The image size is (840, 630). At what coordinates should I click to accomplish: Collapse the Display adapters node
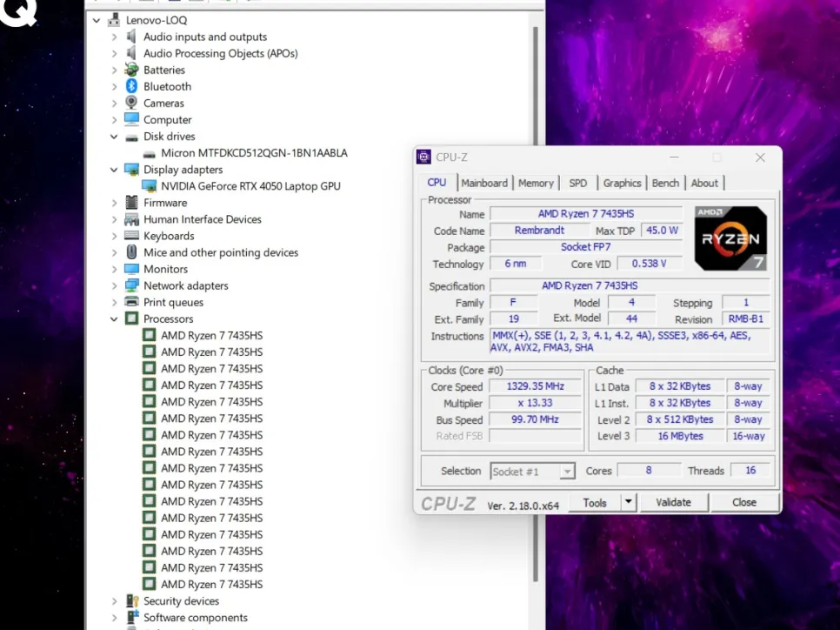(114, 170)
